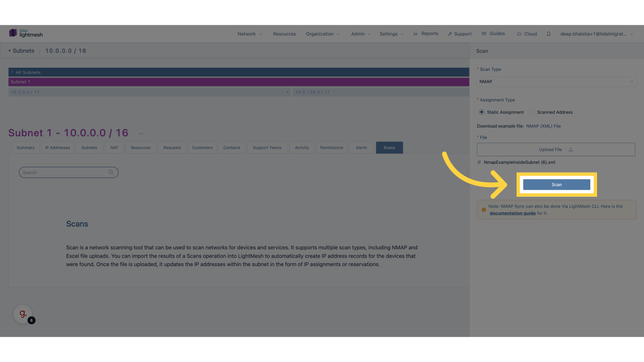Click the notification bell icon
This screenshot has height=362, width=644.
[x=548, y=34]
